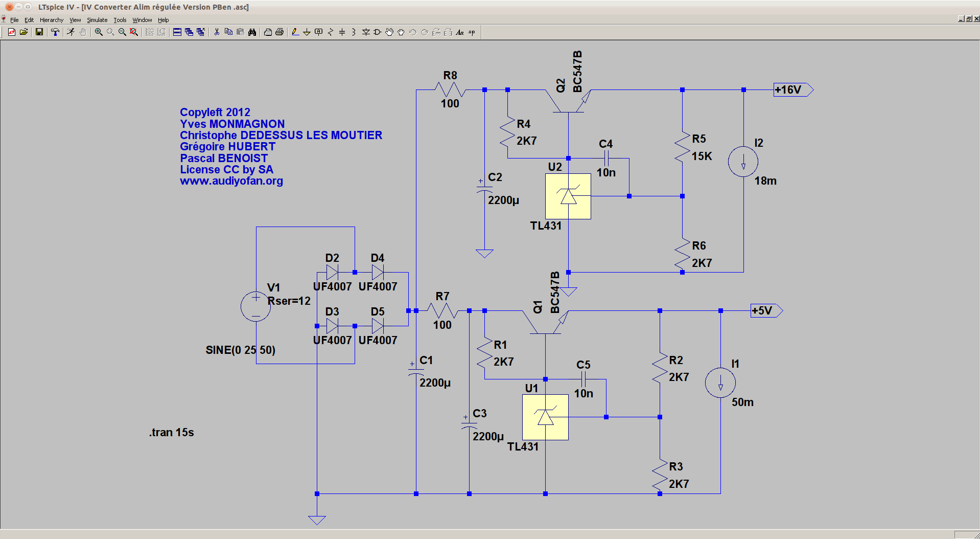This screenshot has width=980, height=539.
Task: Open the Hierarchy menu
Action: pos(52,20)
